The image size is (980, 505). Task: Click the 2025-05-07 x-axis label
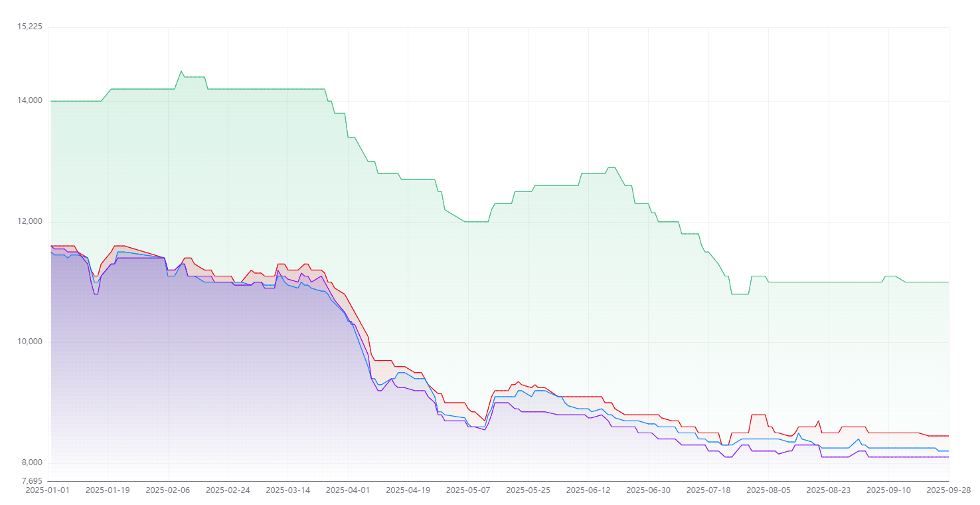[x=468, y=490]
